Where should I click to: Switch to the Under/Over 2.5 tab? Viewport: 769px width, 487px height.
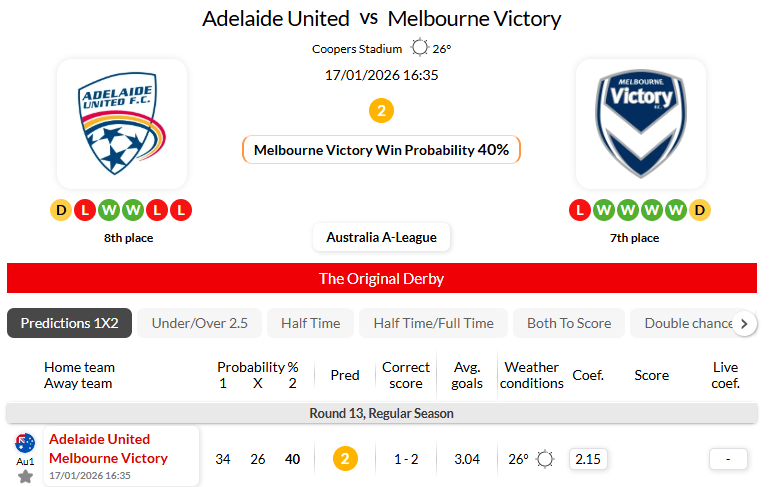point(199,323)
